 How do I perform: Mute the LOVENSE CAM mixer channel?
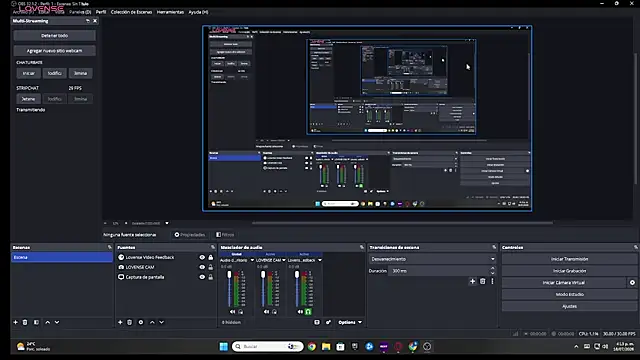[266, 312]
